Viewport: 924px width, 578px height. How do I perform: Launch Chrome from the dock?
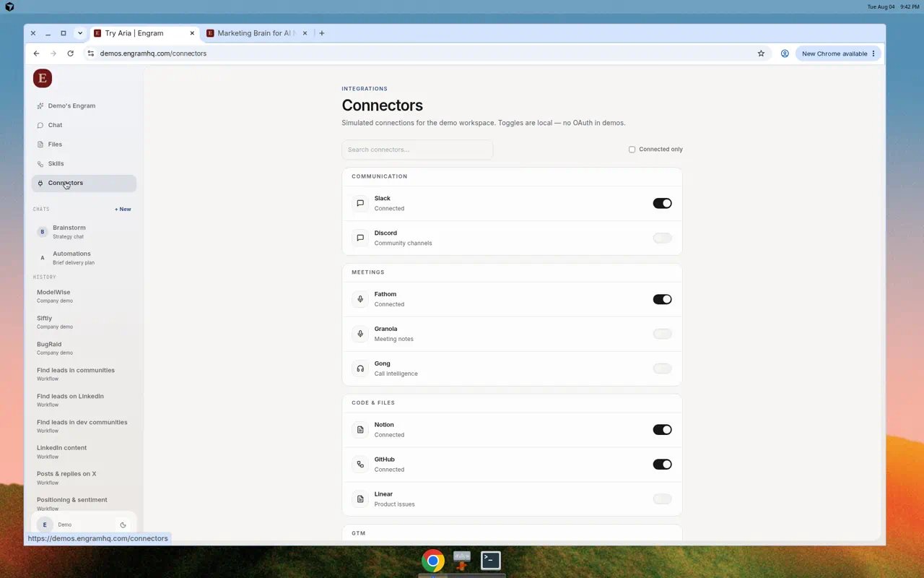[x=433, y=561]
